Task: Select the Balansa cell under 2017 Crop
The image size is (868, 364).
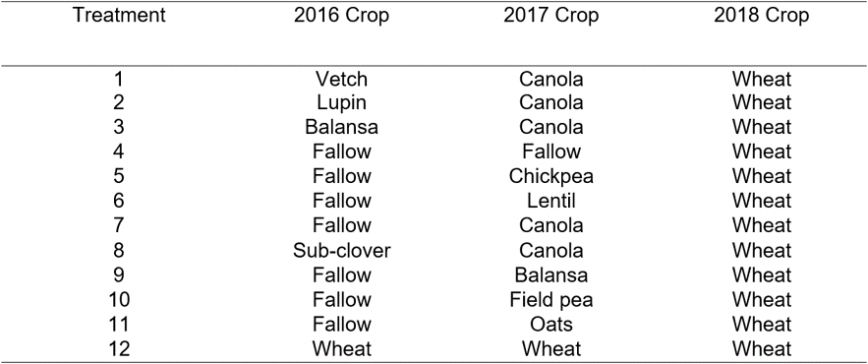Action: click(550, 274)
